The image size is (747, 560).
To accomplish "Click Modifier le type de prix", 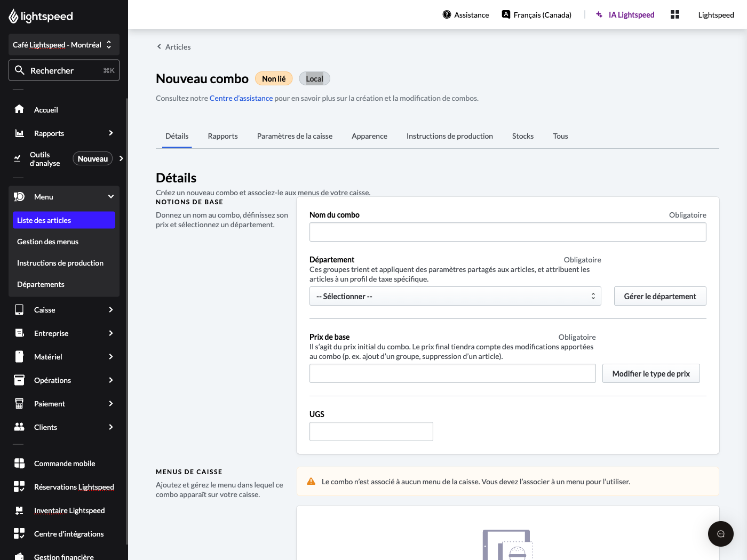I will 651,373.
